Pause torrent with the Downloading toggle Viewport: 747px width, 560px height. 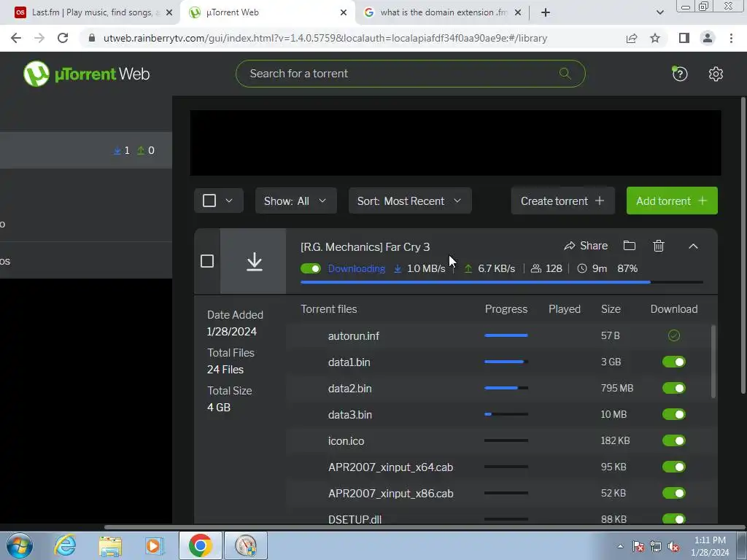(x=311, y=268)
